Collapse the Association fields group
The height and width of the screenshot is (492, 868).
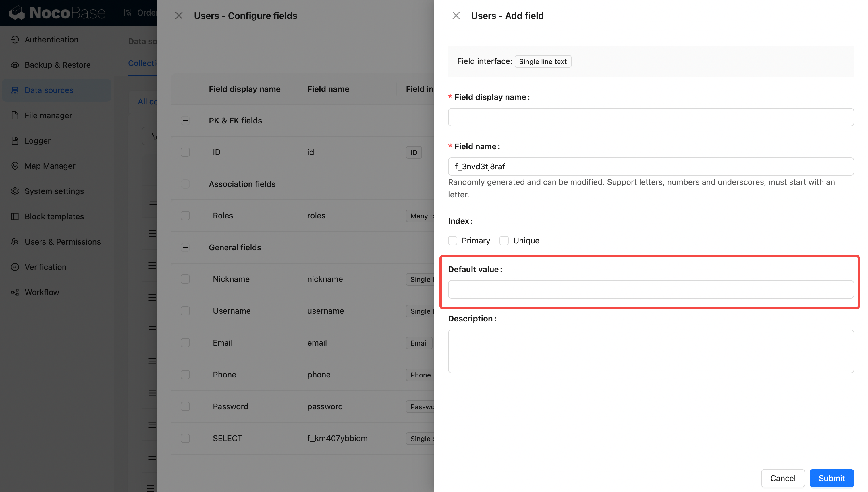[x=185, y=184]
